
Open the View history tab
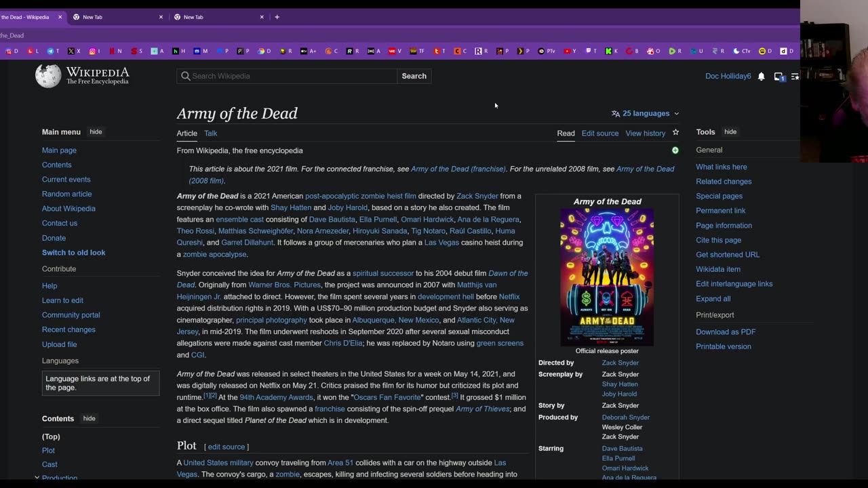pos(646,134)
